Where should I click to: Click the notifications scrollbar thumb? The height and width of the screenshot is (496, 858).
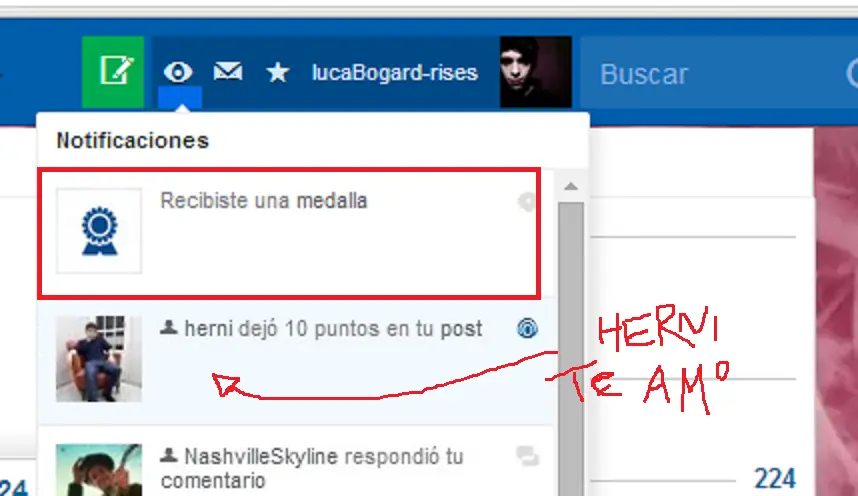(x=571, y=349)
